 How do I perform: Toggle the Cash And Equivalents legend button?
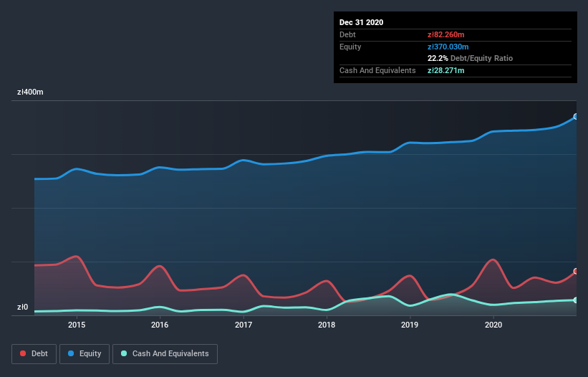pos(165,354)
